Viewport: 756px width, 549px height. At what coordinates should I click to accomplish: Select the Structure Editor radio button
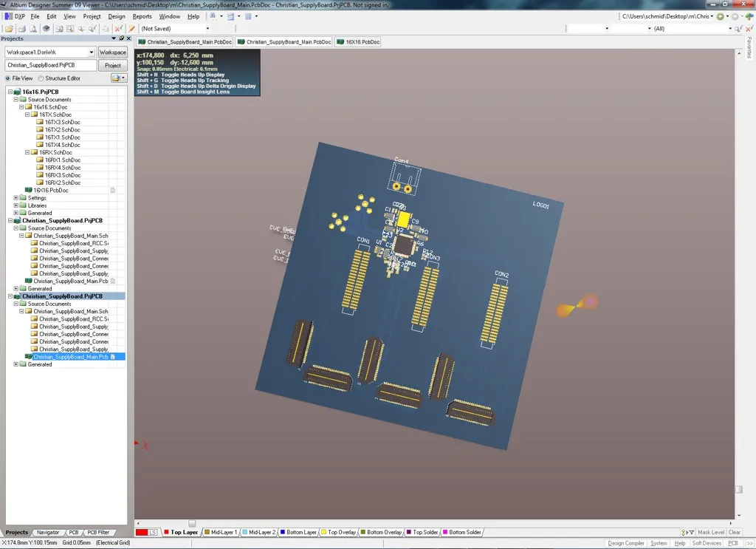point(41,78)
